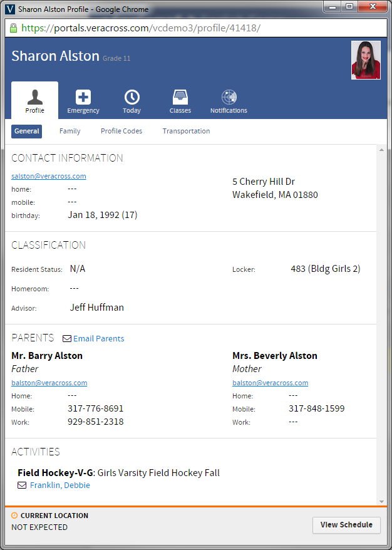
Task: Open the Profile person icon tab
Action: pyautogui.click(x=34, y=98)
